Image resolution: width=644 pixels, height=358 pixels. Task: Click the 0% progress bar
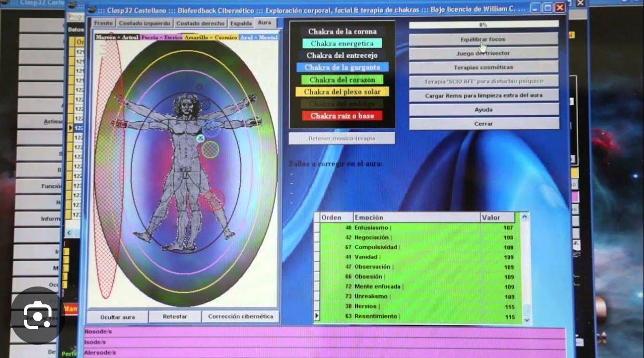coord(484,25)
